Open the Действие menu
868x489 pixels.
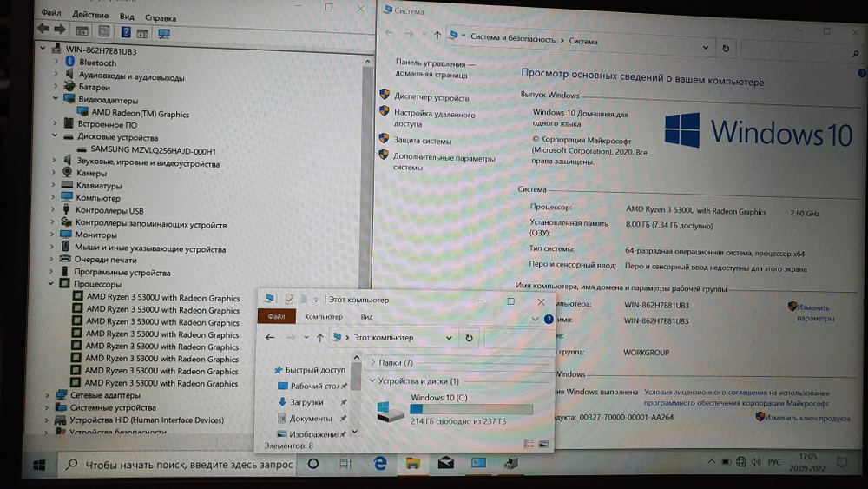(90, 15)
